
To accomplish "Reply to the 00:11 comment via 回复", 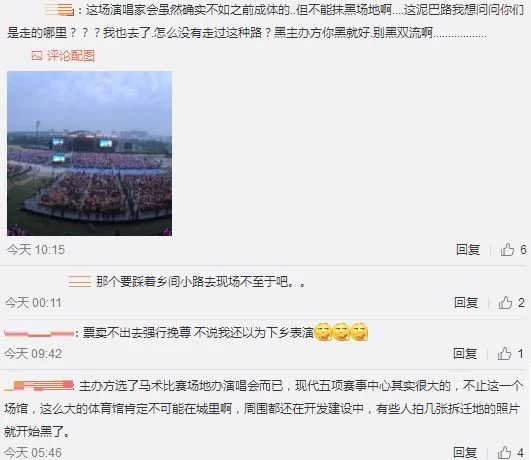I will (466, 302).
